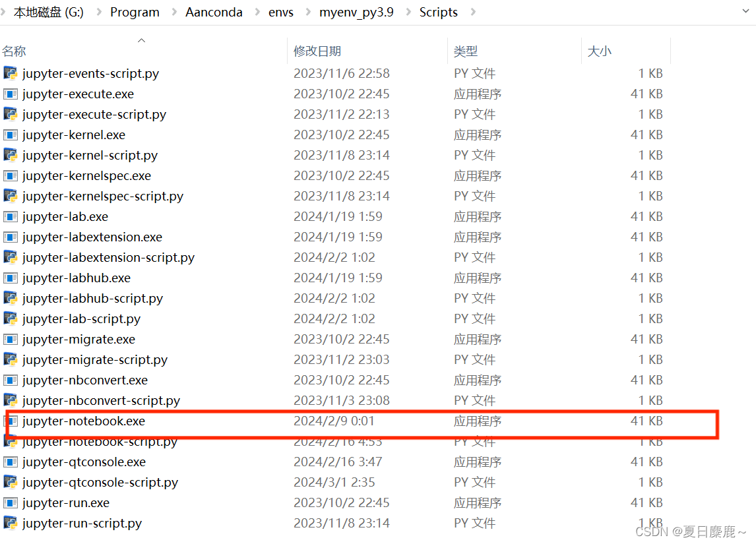The height and width of the screenshot is (544, 756).
Task: Click the jupyter-qtconsole.exe application icon
Action: click(11, 462)
